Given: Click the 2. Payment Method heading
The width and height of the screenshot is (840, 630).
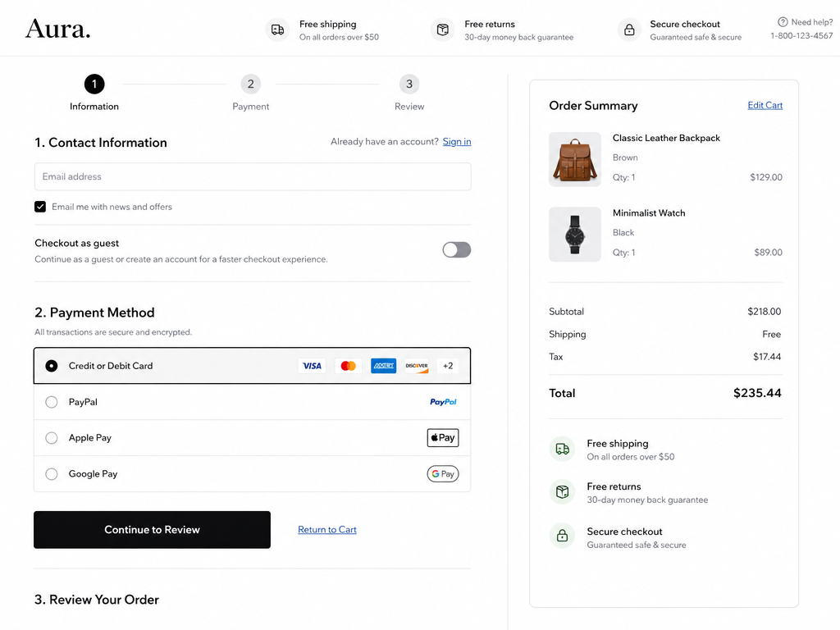Looking at the screenshot, I should [x=94, y=313].
